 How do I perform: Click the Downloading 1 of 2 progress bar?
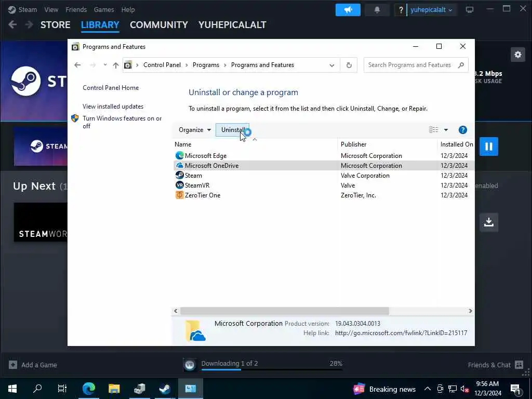tap(272, 369)
